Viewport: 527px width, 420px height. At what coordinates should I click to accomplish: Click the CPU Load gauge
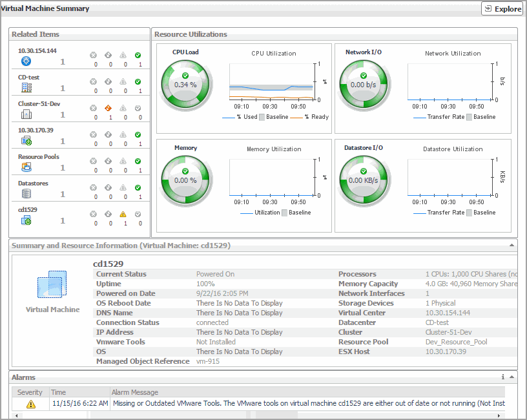185,84
